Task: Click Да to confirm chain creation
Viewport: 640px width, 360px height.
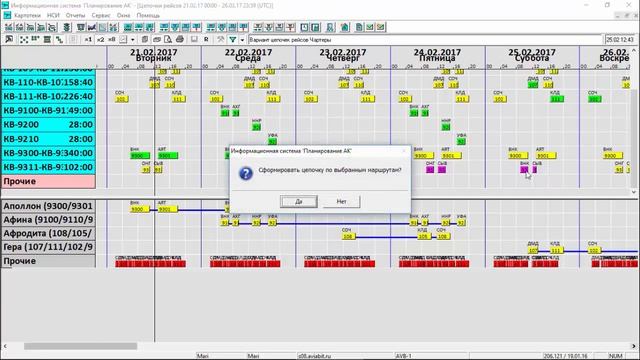Action: (x=298, y=201)
